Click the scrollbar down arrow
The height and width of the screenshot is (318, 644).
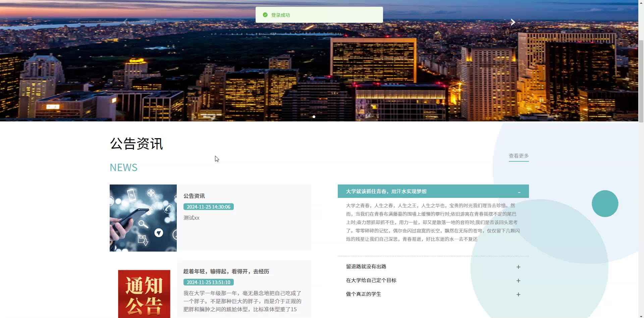coord(641,316)
